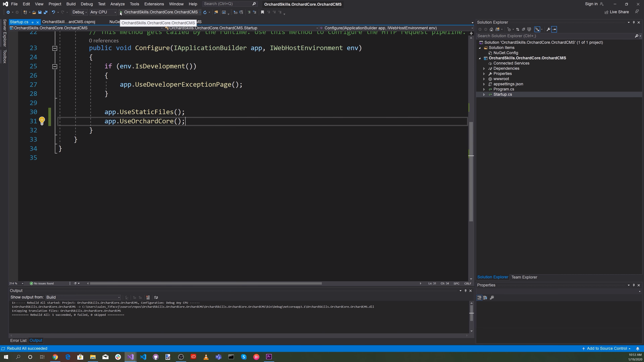This screenshot has height=362, width=644.
Task: Click the Comment Out Selected Lines icon
Action: [x=249, y=12]
